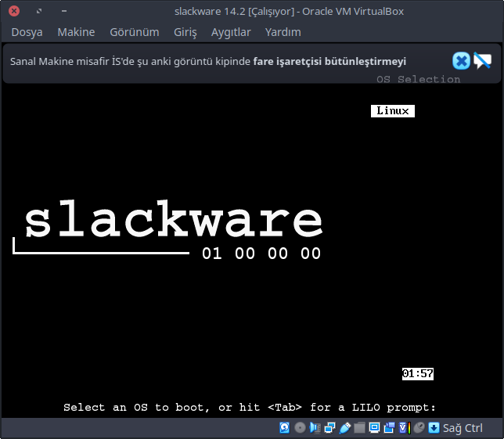Maximize the VirtualBox window

pyautogui.click(x=39, y=11)
